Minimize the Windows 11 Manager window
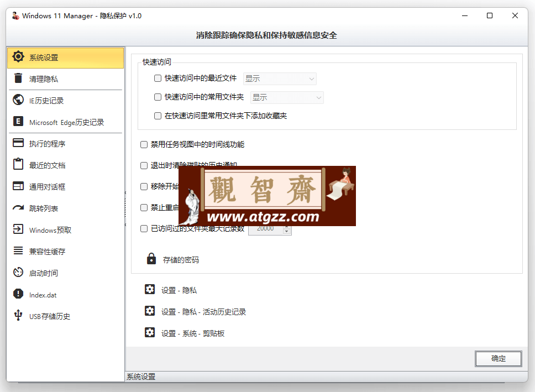This screenshot has width=535, height=392. (465, 15)
